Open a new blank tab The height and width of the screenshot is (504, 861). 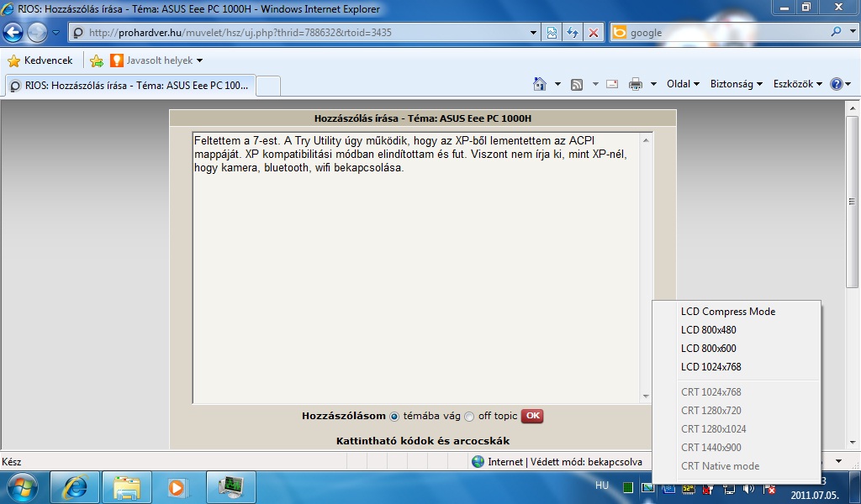pyautogui.click(x=268, y=87)
